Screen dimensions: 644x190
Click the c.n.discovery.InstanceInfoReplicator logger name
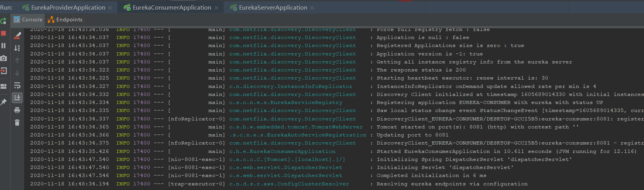[291, 86]
